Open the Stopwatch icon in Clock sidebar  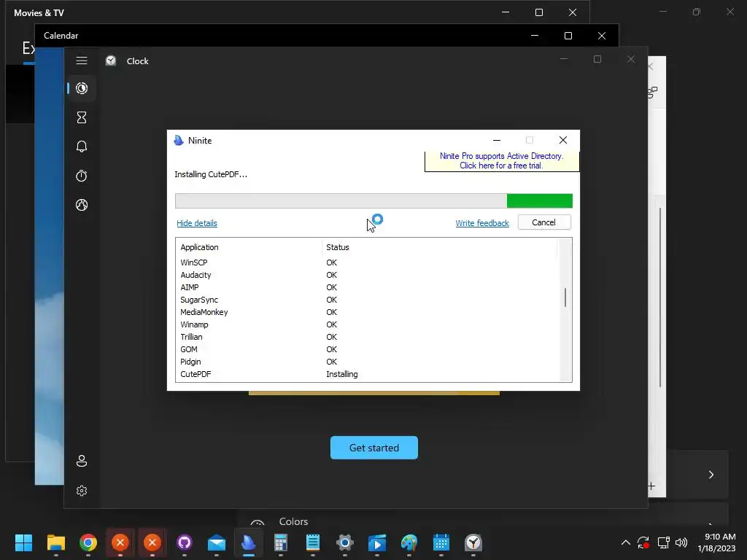pyautogui.click(x=82, y=176)
